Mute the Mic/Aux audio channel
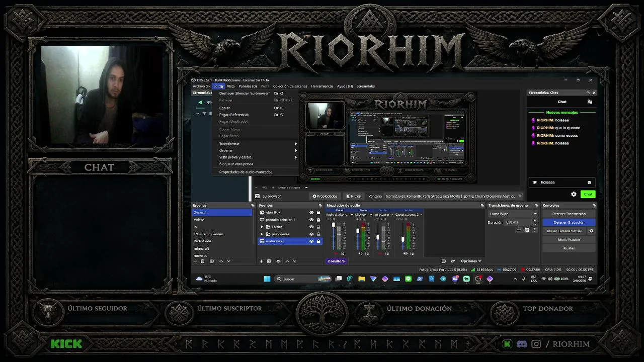Viewport: 644px width, 362px height. 361,253
